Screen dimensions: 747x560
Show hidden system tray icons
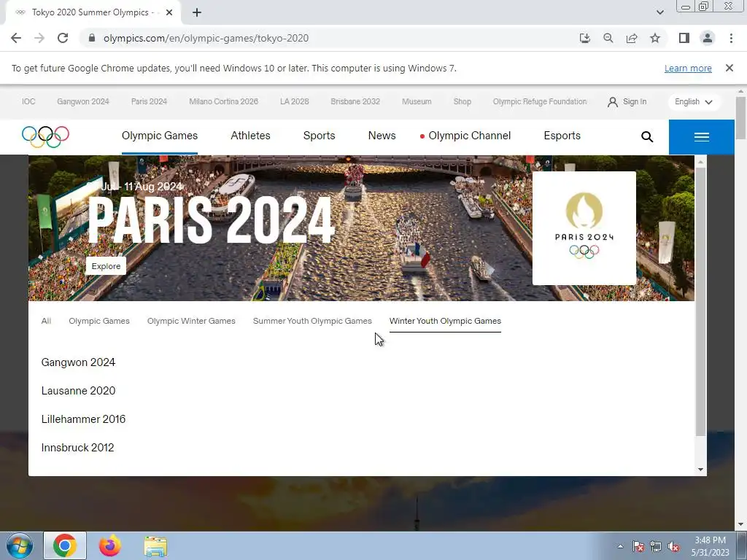[620, 546]
